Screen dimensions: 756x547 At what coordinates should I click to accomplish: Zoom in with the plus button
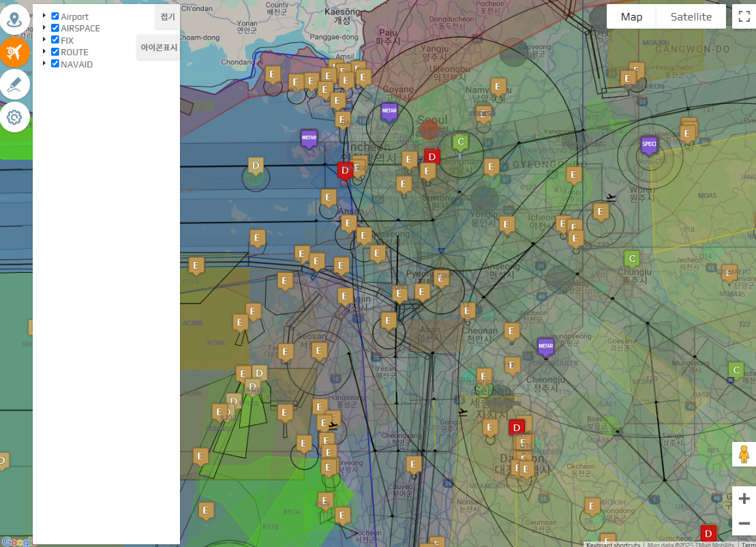(x=744, y=499)
